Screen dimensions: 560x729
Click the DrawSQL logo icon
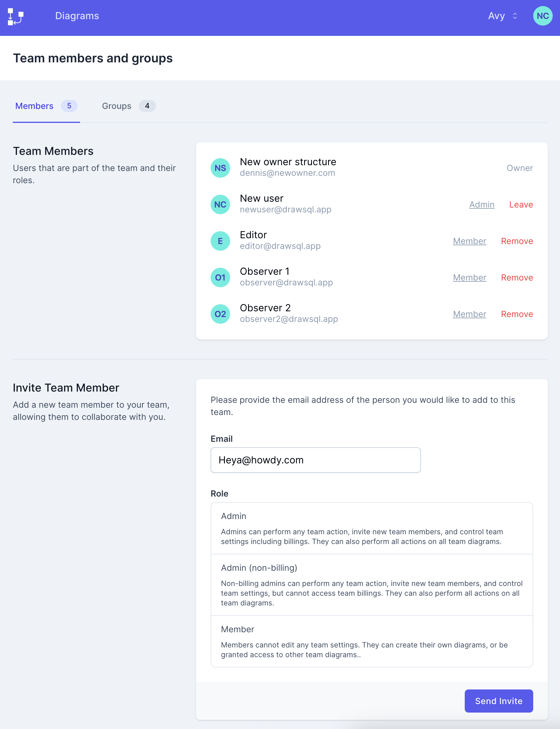click(16, 17)
